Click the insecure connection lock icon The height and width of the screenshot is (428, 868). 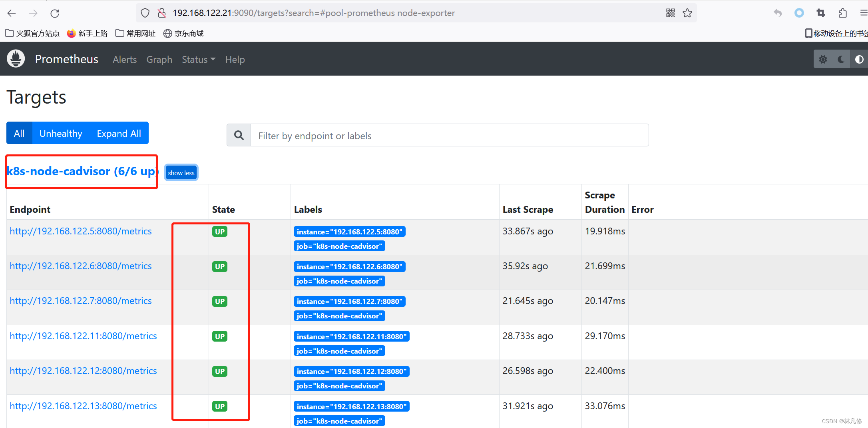[x=162, y=13]
